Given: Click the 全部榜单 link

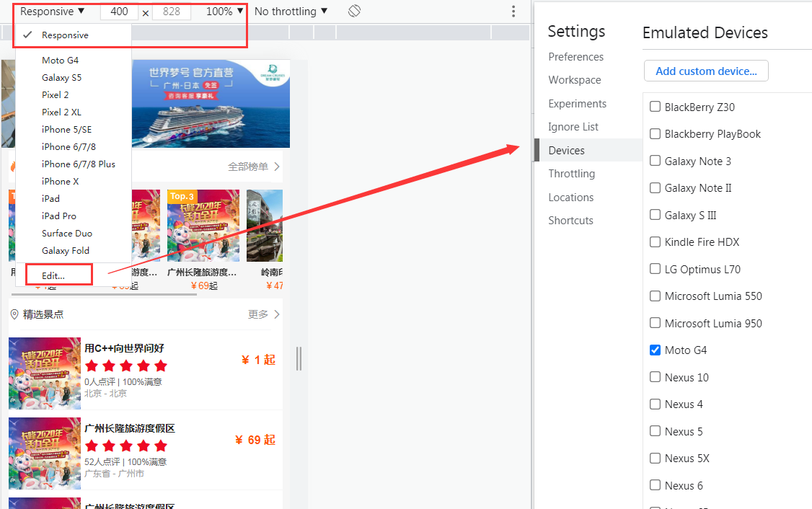Looking at the screenshot, I should 248,167.
